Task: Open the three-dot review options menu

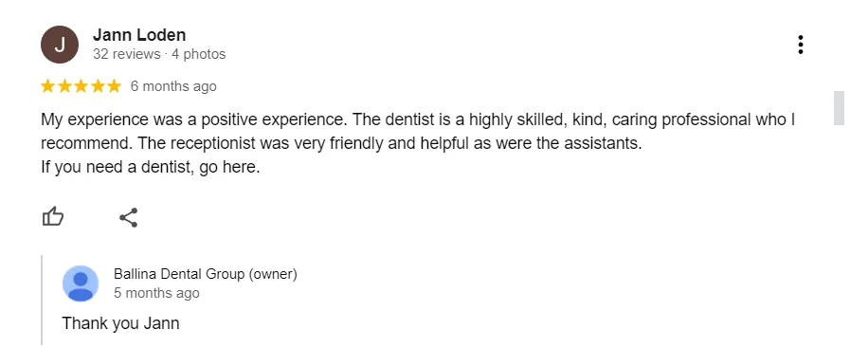Action: click(801, 45)
